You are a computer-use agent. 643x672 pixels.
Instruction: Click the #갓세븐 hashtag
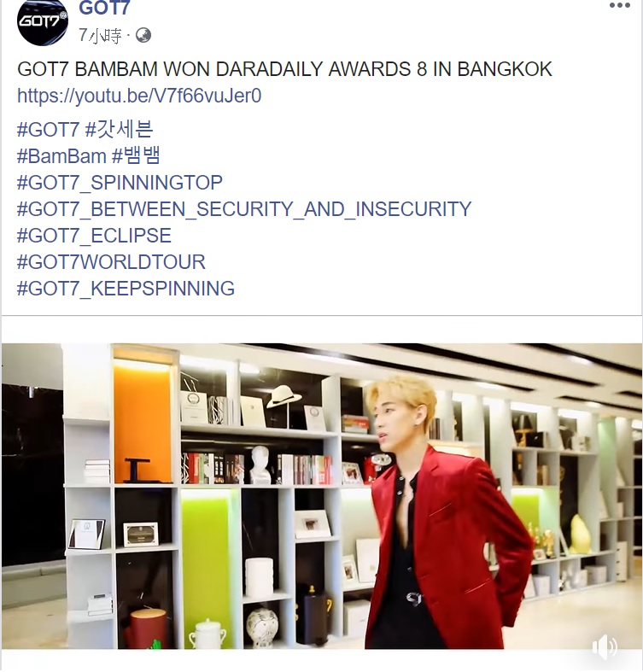(x=120, y=130)
